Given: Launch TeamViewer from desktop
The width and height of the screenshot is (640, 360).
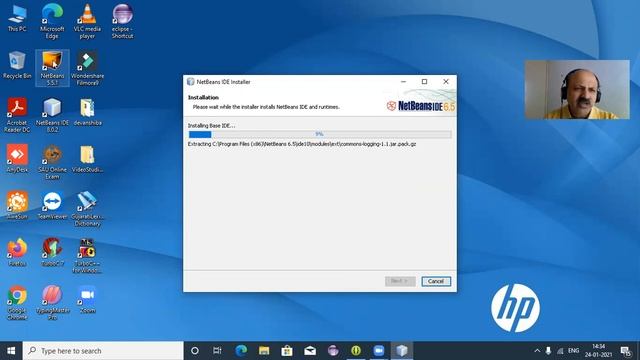Looking at the screenshot, I should (x=52, y=206).
